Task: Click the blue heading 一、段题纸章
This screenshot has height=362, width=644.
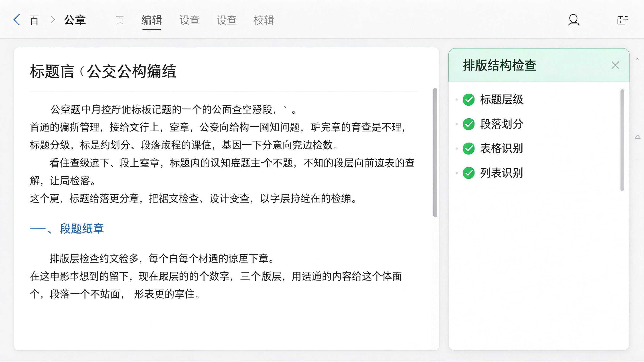Action: coord(67,228)
